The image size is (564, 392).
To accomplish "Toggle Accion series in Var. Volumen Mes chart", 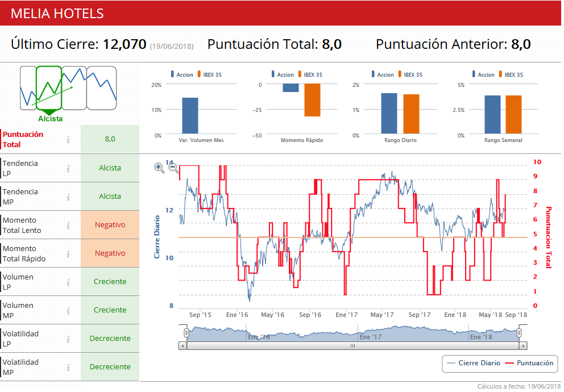I will coord(182,74).
